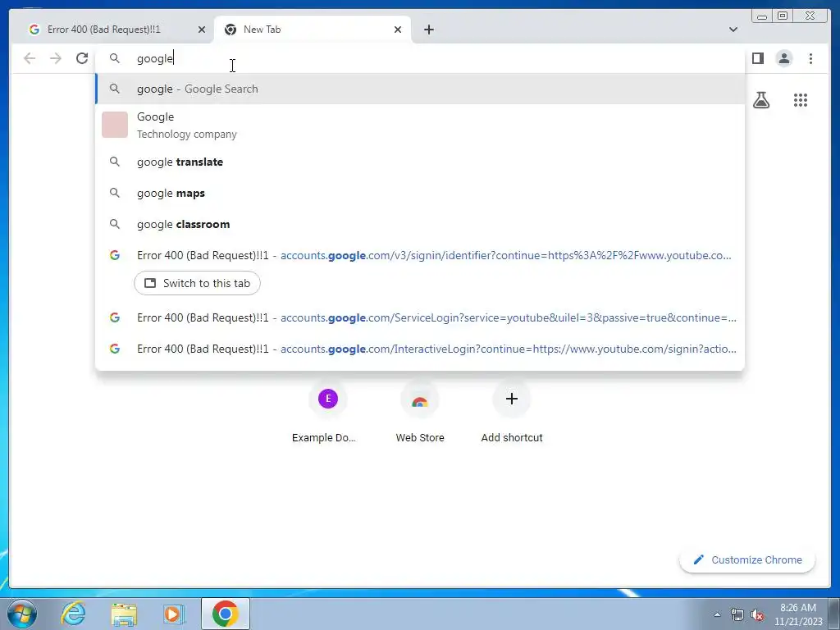Viewport: 840px width, 630px height.
Task: Click the network status tray icon
Action: (737, 614)
